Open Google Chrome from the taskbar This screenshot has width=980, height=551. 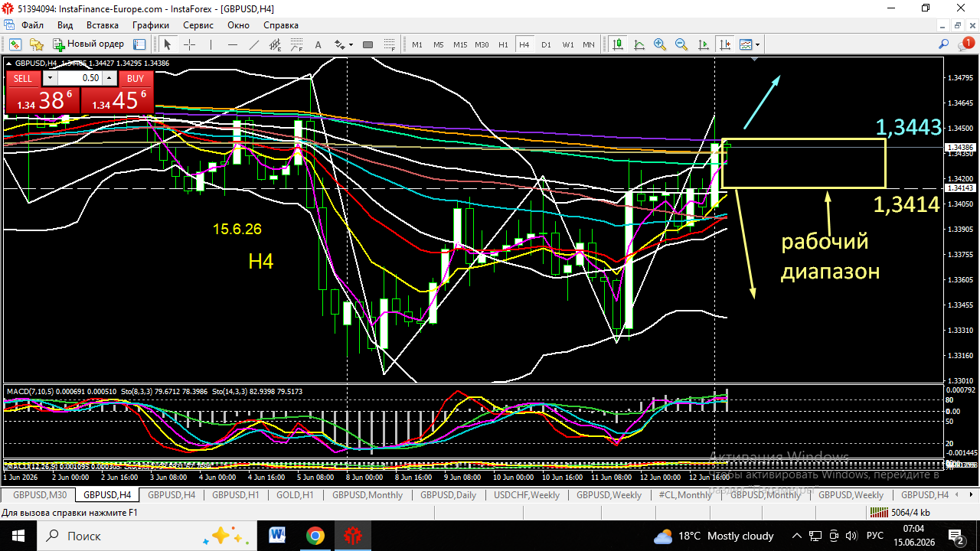[x=315, y=535]
